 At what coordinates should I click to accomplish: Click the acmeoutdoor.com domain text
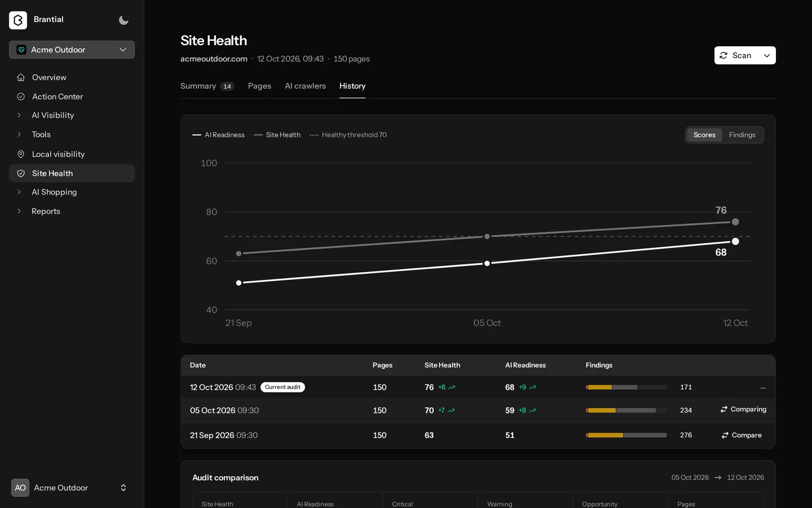tap(214, 59)
